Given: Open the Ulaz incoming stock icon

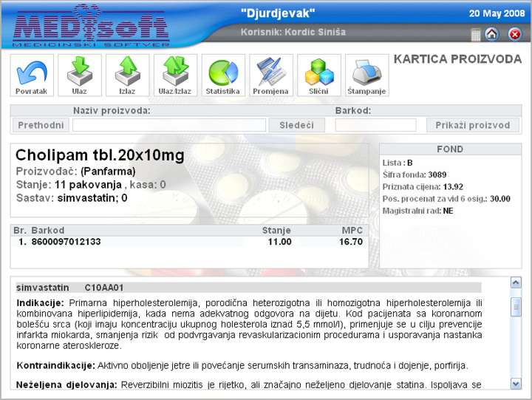Looking at the screenshot, I should click(79, 75).
